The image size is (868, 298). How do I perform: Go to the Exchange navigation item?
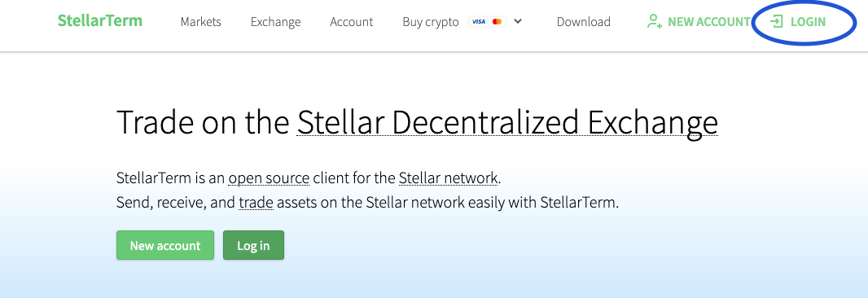click(276, 22)
